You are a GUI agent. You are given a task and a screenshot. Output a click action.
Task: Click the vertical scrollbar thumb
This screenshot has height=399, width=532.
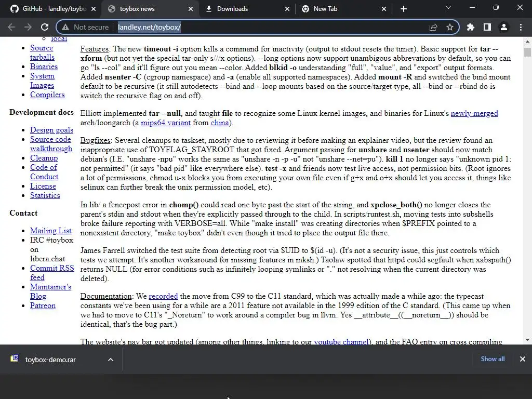point(527,52)
